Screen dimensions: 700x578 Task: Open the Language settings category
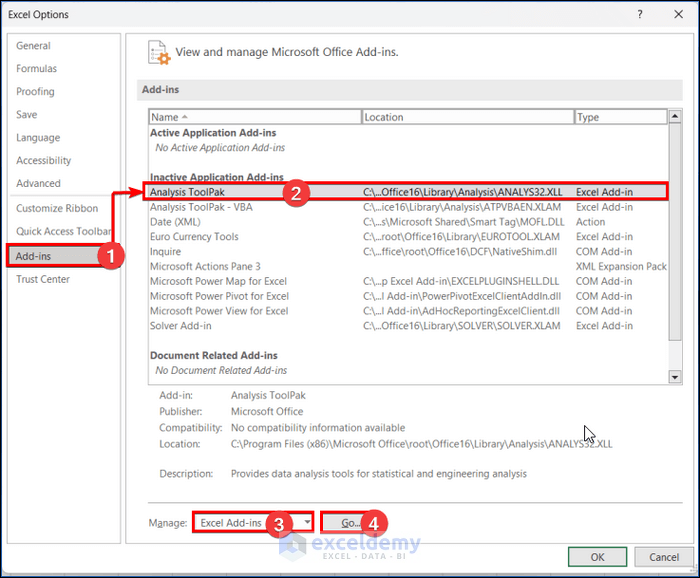pyautogui.click(x=38, y=137)
